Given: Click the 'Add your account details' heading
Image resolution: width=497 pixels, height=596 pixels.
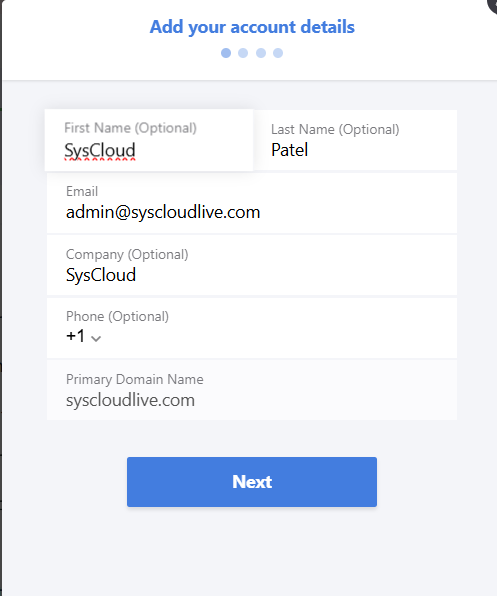Looking at the screenshot, I should click(x=252, y=27).
